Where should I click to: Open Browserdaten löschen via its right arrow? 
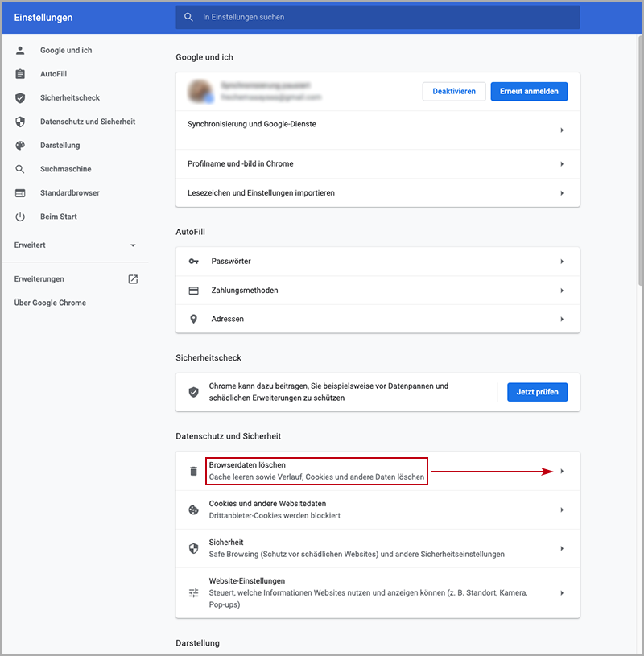(562, 471)
